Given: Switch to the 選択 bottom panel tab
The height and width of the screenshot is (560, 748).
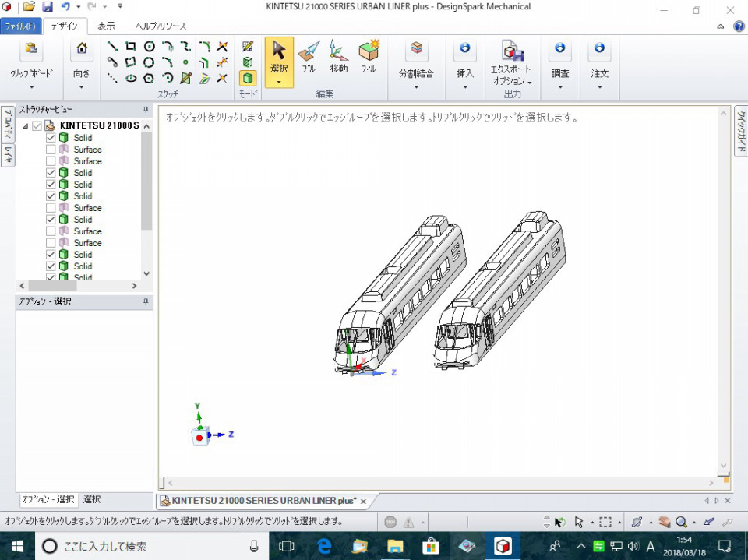Looking at the screenshot, I should (92, 499).
